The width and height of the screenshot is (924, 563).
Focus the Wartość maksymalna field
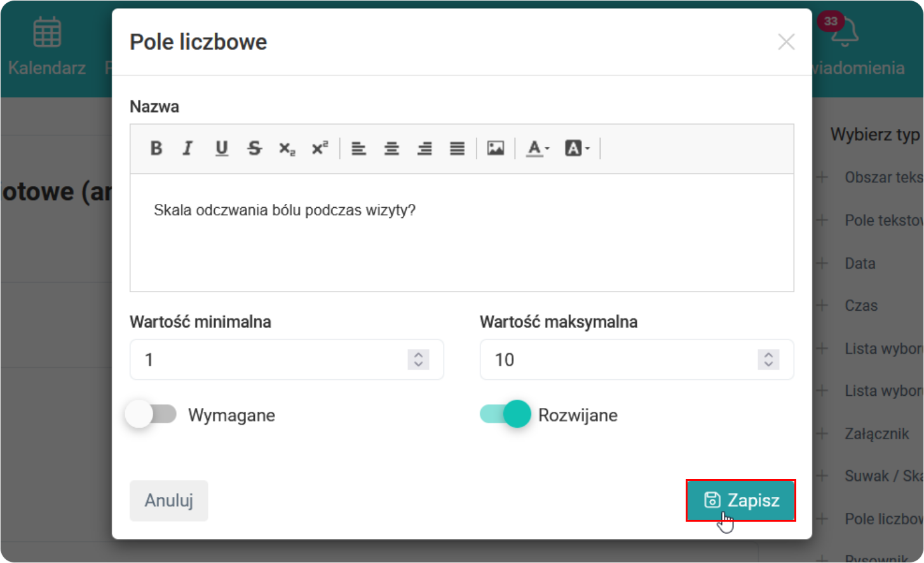coord(637,360)
